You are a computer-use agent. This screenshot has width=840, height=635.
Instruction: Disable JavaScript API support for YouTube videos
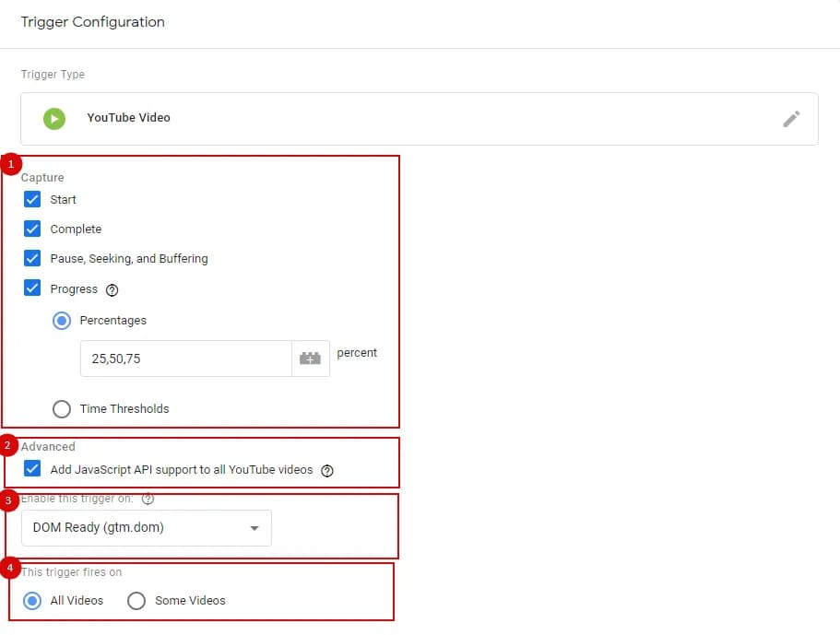(32, 469)
